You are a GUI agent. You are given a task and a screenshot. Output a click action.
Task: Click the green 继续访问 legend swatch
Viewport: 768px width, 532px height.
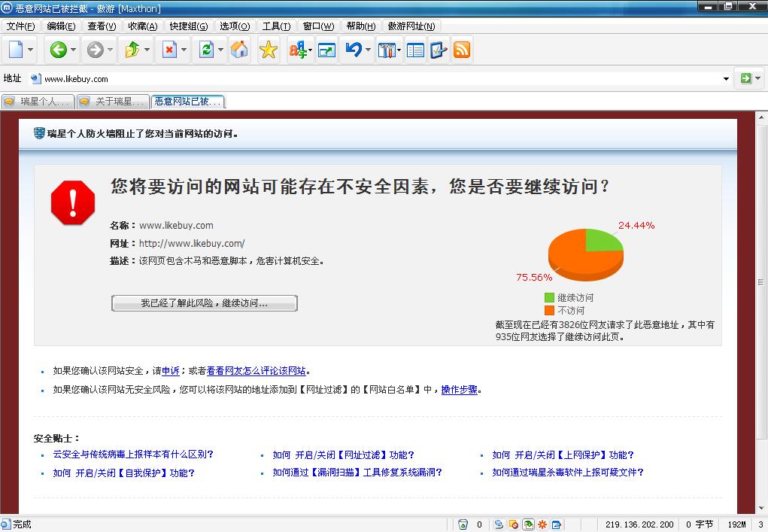[549, 297]
